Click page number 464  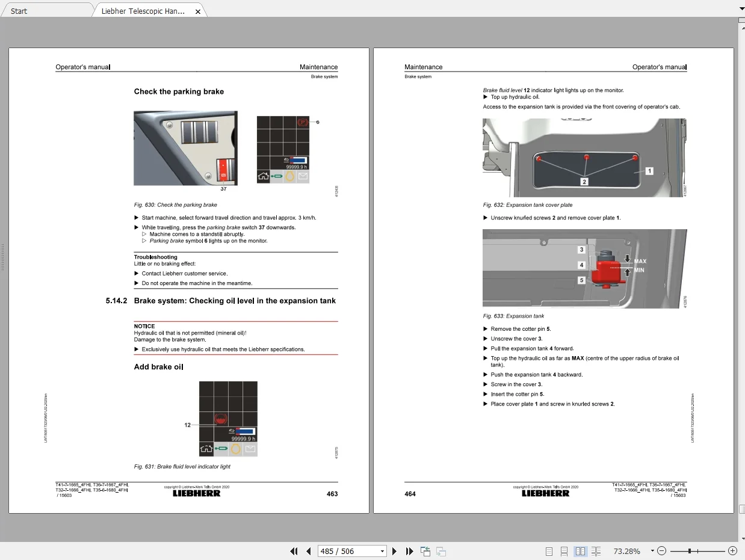click(x=410, y=494)
